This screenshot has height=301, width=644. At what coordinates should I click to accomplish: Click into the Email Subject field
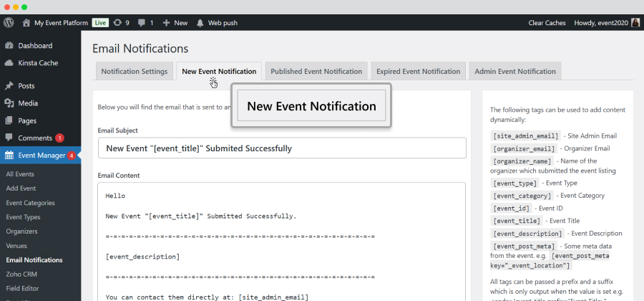pyautogui.click(x=282, y=148)
